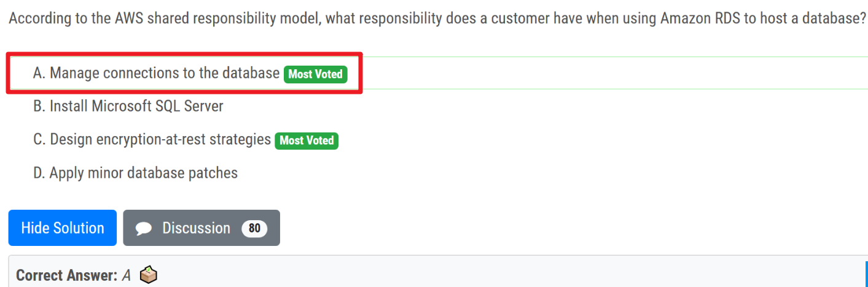Click the speech bubble icon on Discussion
The width and height of the screenshot is (868, 287).
[x=144, y=229]
